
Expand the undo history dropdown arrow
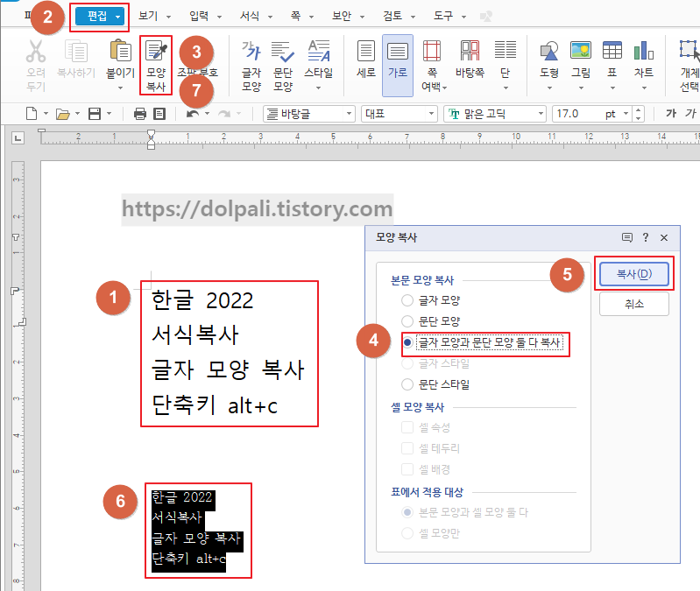point(207,114)
